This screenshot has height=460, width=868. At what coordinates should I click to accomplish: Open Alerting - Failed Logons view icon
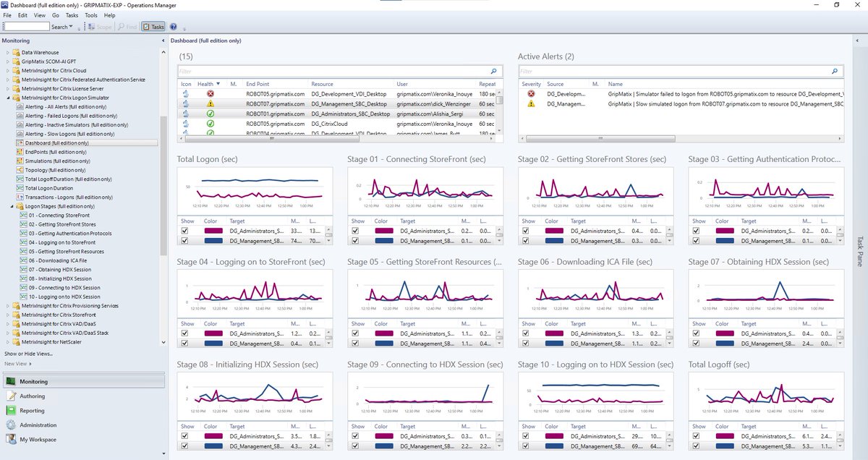(x=20, y=116)
